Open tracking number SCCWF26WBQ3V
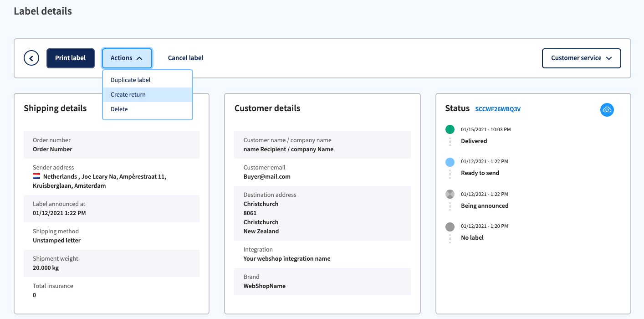The image size is (644, 319). coord(498,109)
